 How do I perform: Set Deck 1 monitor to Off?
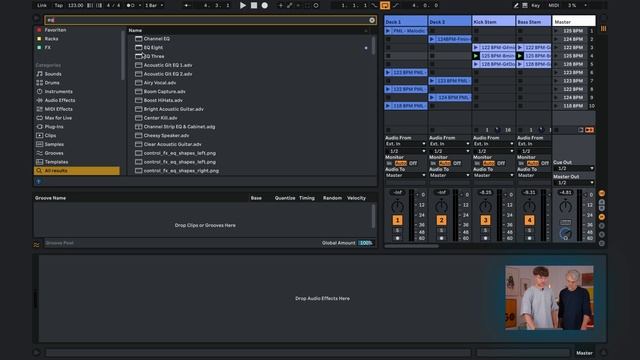[413, 163]
